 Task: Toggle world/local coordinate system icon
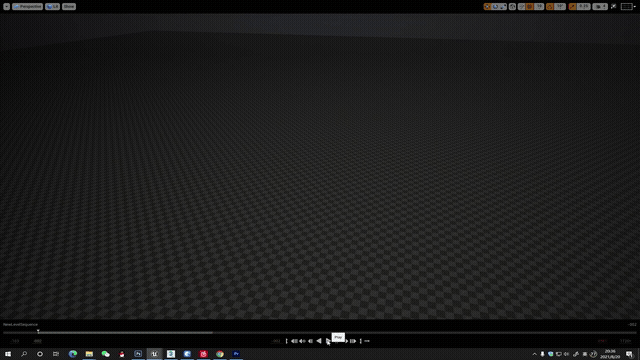(512, 7)
